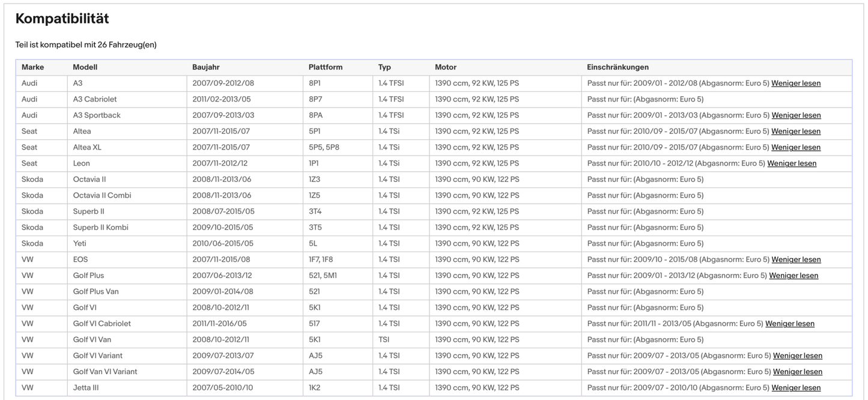Collapse restriction text for Golf VI Cabriolet
This screenshot has height=400, width=868.
pos(790,324)
